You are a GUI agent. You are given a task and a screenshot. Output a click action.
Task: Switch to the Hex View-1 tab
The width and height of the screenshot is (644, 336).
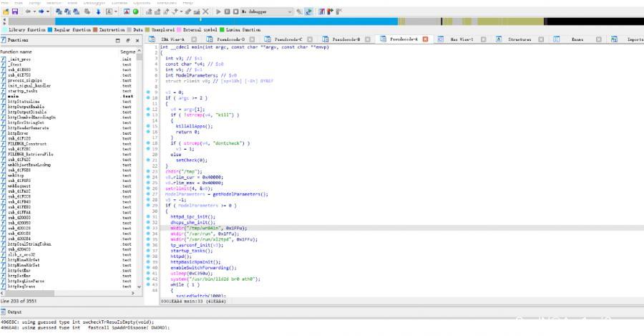click(x=462, y=39)
